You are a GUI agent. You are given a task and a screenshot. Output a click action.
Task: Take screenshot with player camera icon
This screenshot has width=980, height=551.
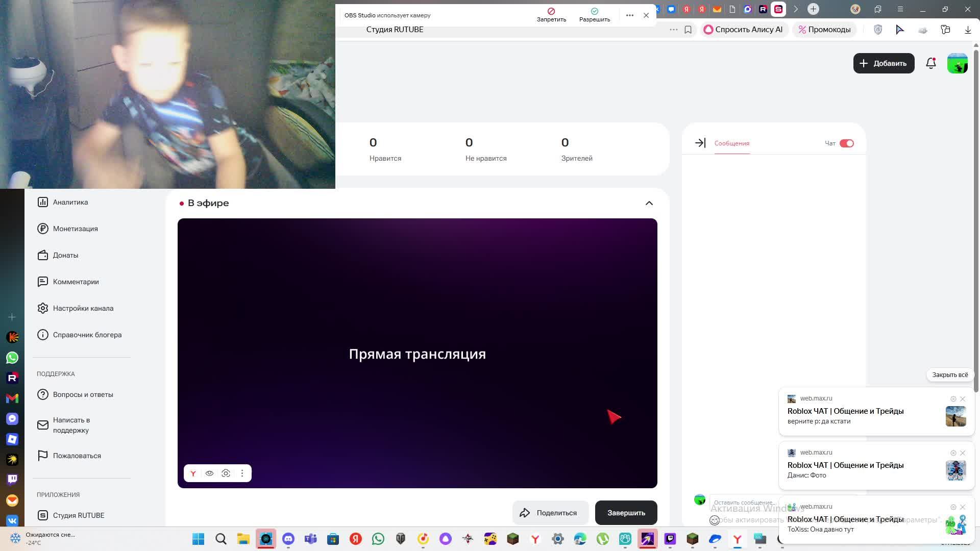click(226, 473)
